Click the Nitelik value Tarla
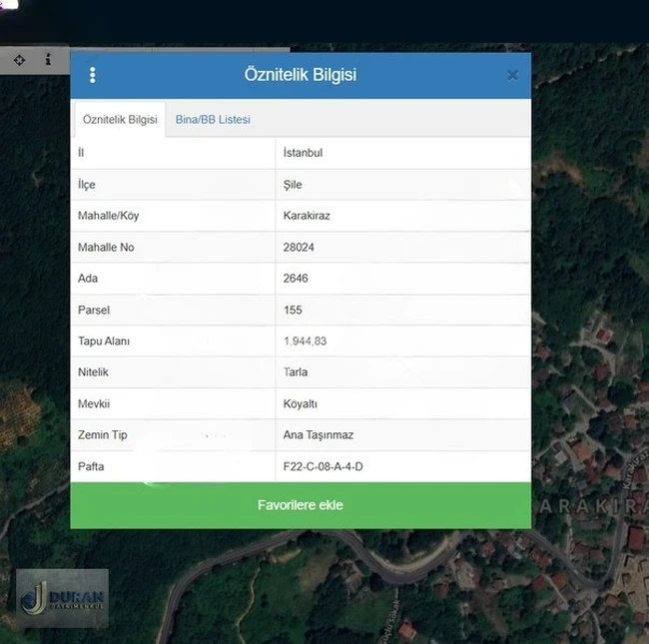 coord(296,372)
